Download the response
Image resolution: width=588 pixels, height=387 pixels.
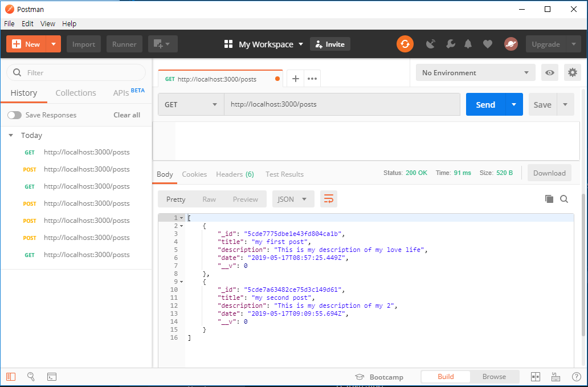tap(549, 173)
